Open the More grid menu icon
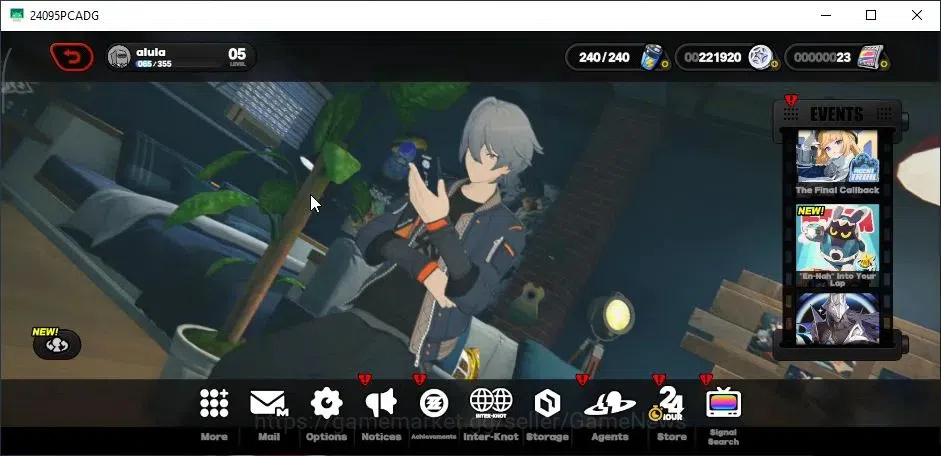The height and width of the screenshot is (456, 941). click(214, 403)
